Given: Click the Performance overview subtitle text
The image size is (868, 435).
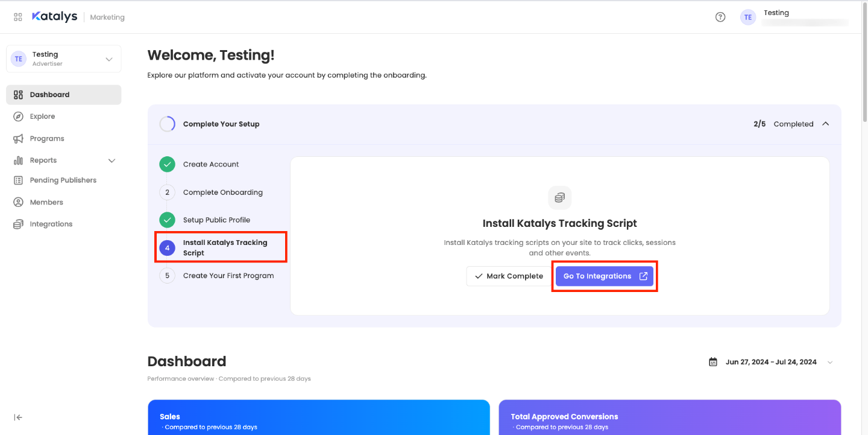Looking at the screenshot, I should (229, 379).
